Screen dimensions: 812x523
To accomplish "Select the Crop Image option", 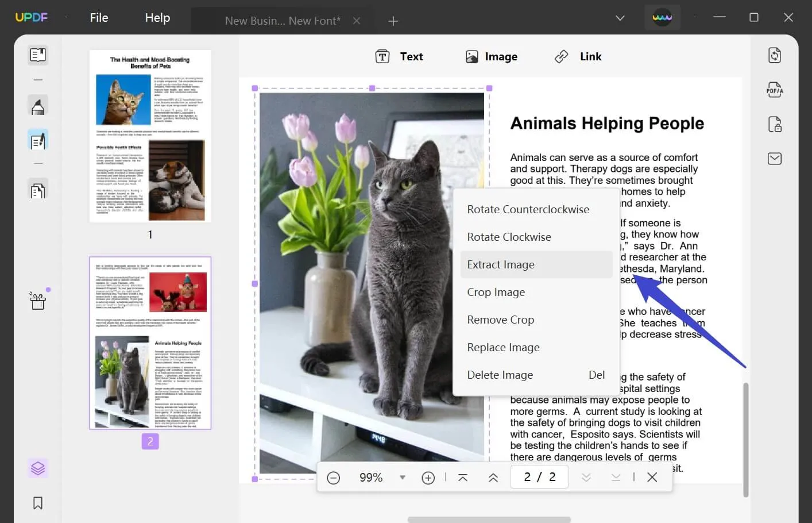I will 496,292.
